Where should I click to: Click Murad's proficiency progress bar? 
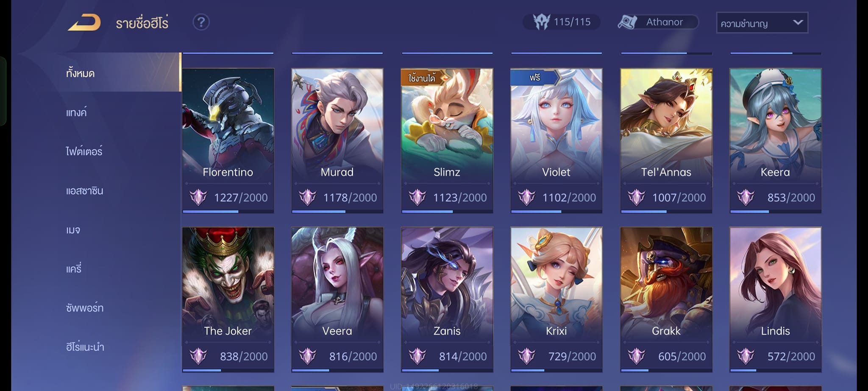(x=337, y=211)
